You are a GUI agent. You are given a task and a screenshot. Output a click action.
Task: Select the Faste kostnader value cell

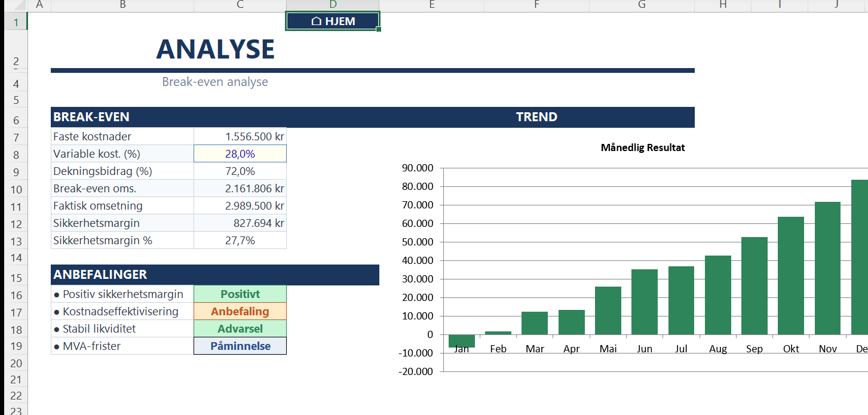click(x=240, y=137)
